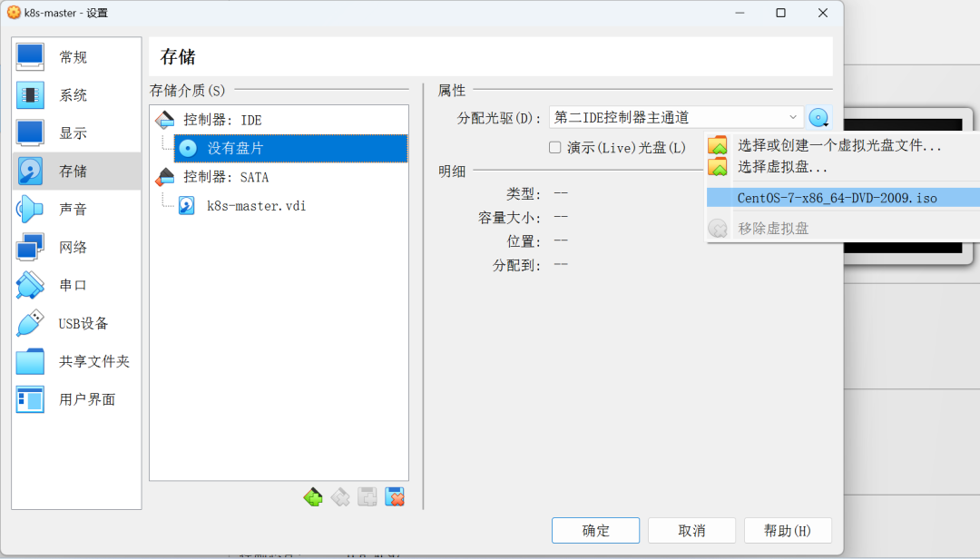Click the 系统 chip icon
980x559 pixels.
tap(30, 95)
